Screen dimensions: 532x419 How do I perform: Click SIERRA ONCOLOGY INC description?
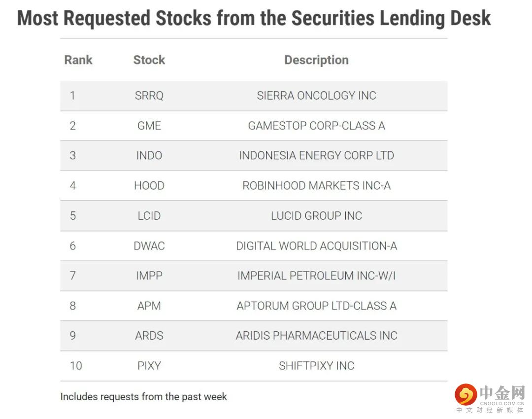point(316,96)
